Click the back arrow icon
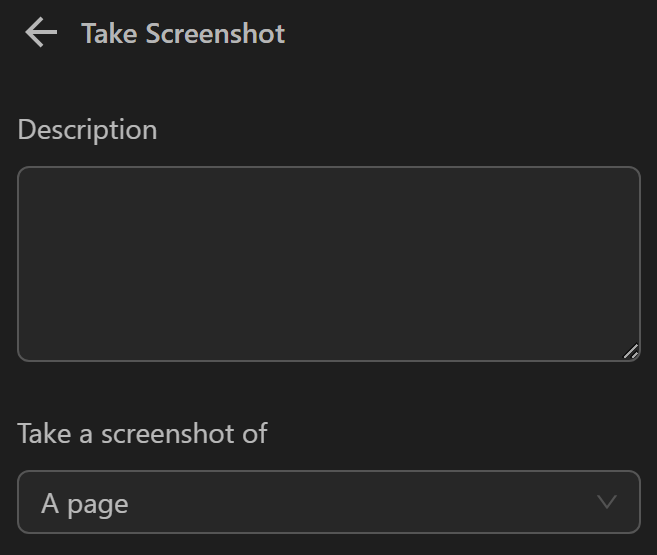The height and width of the screenshot is (555, 657). pos(41,33)
